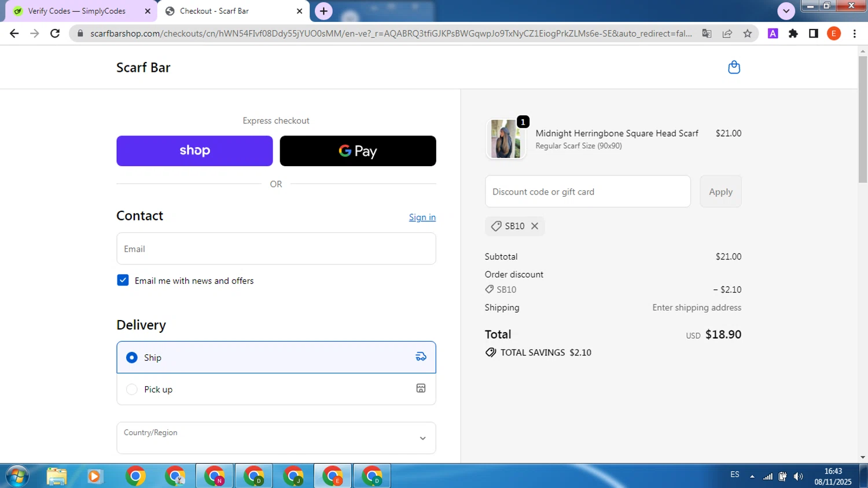868x488 pixels.
Task: Open the network signal tray icon
Action: [768, 476]
